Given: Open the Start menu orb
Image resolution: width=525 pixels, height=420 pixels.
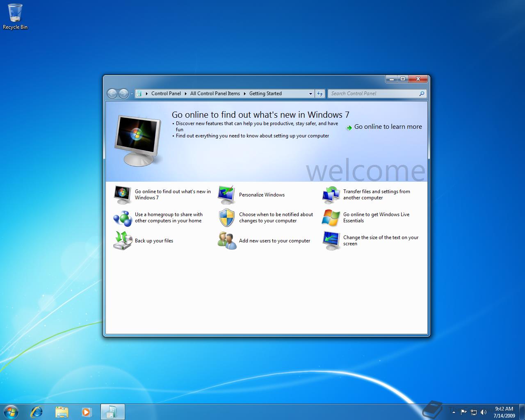Looking at the screenshot, I should point(11,411).
